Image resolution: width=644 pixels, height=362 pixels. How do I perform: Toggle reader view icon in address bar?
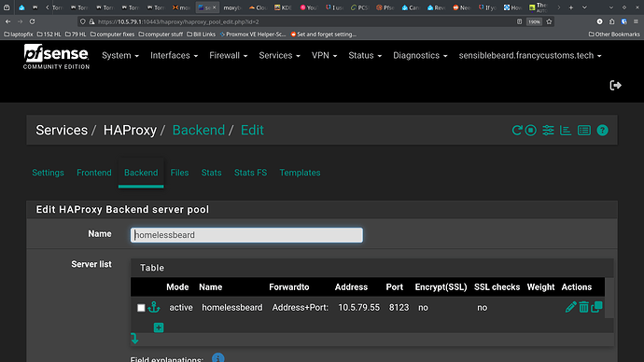(x=519, y=21)
